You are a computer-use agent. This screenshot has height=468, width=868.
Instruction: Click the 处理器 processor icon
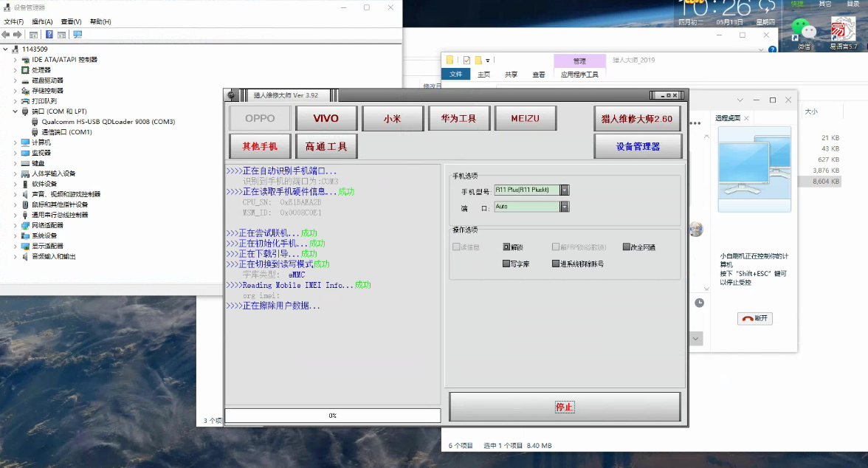click(x=25, y=70)
